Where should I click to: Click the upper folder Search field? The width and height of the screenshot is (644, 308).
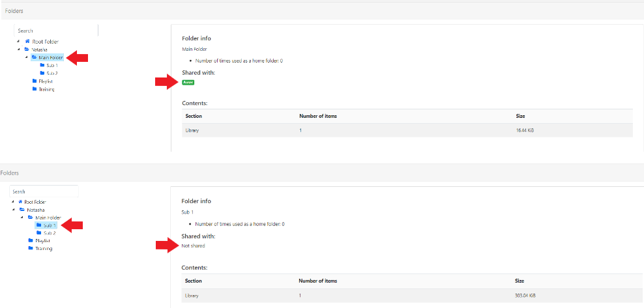point(57,31)
